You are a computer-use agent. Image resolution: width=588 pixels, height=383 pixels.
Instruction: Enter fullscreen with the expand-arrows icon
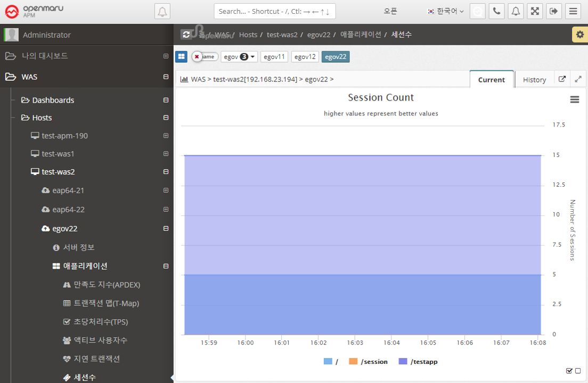click(x=535, y=11)
